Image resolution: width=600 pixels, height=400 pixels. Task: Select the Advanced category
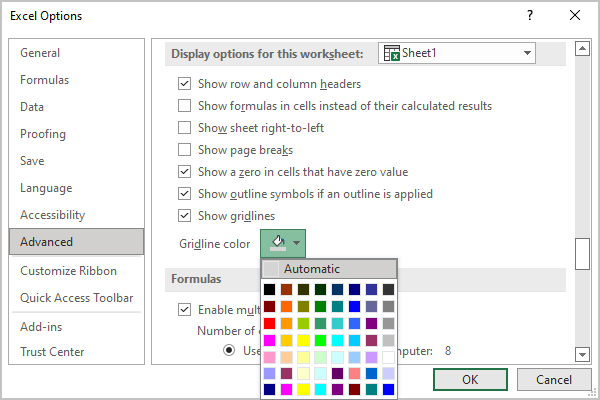pyautogui.click(x=77, y=242)
